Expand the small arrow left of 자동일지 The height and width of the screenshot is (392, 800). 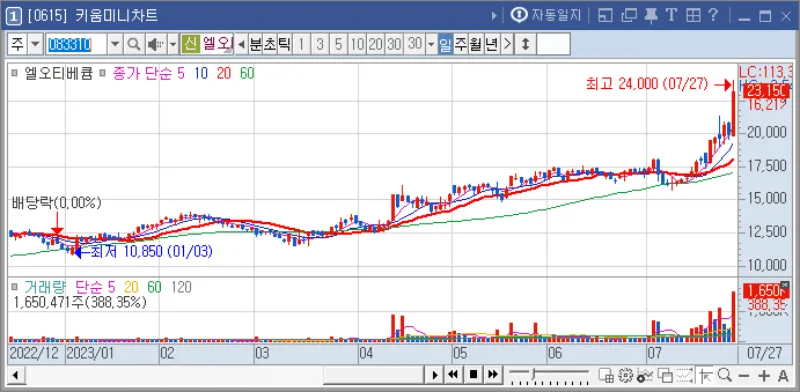[494, 16]
